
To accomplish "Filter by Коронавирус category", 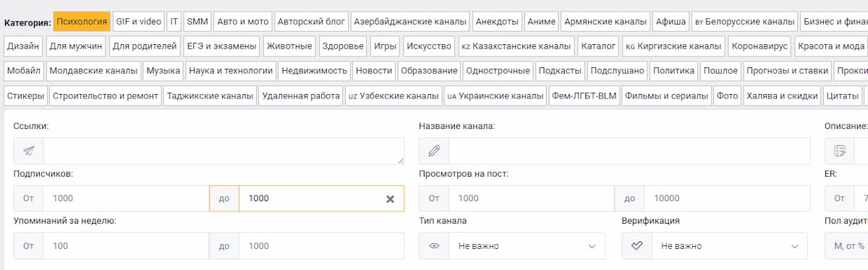I will point(759,46).
